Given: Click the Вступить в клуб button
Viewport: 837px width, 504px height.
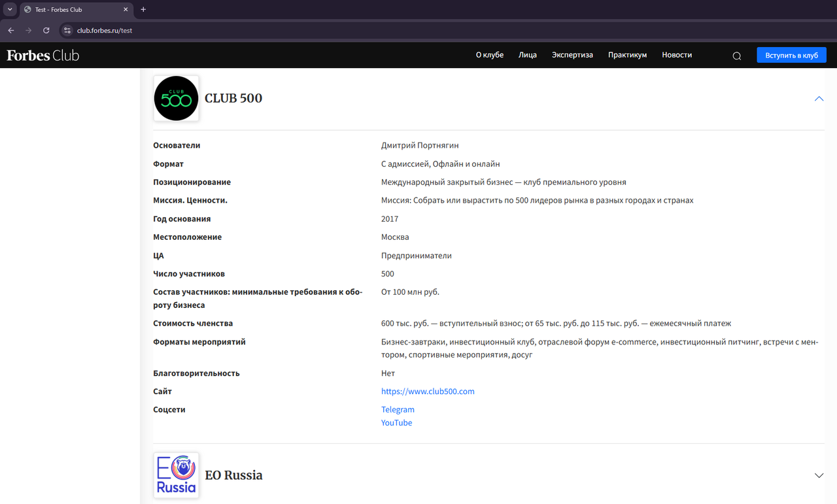Looking at the screenshot, I should 791,56.
